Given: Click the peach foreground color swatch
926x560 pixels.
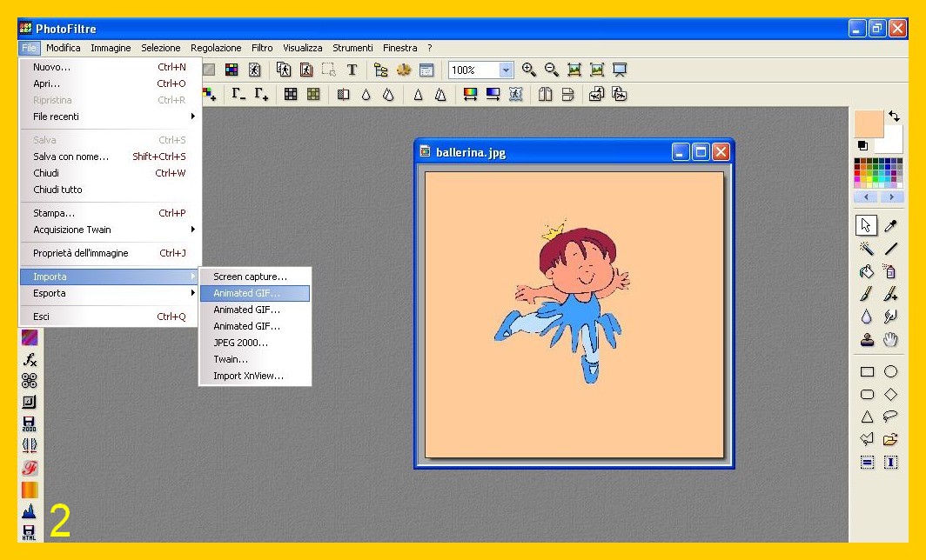Looking at the screenshot, I should tap(869, 123).
